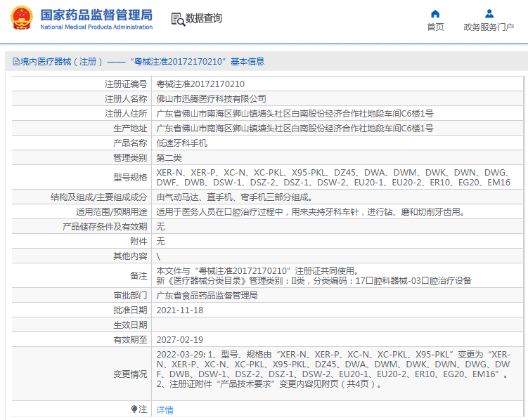Click National Medical Products Administration subtitle
This screenshot has width=528, height=420.
tap(96, 27)
